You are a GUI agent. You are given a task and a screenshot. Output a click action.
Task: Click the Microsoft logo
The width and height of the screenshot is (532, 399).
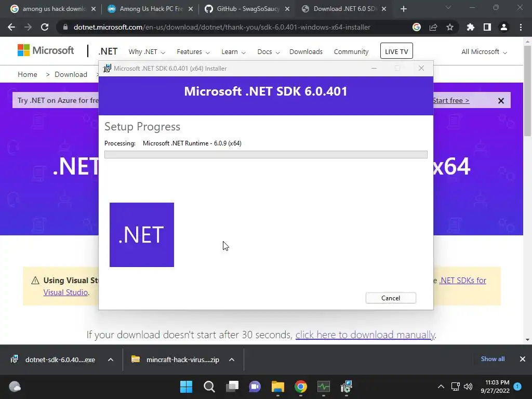(46, 50)
